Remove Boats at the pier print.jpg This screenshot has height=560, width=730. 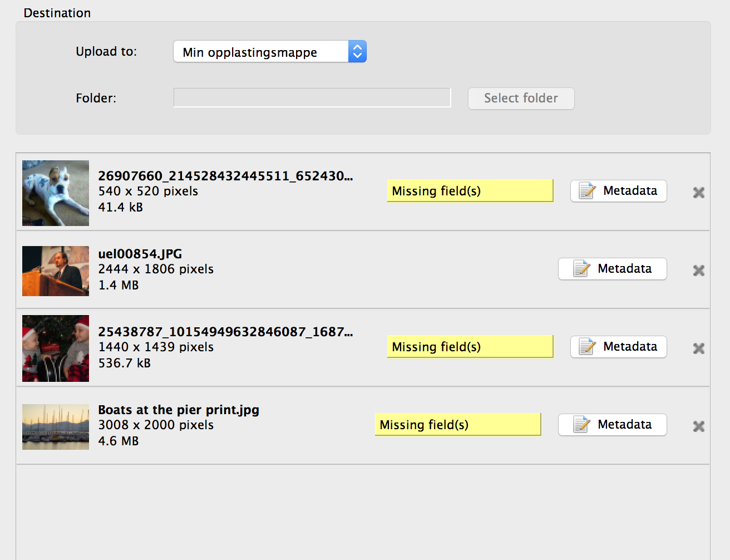(698, 426)
